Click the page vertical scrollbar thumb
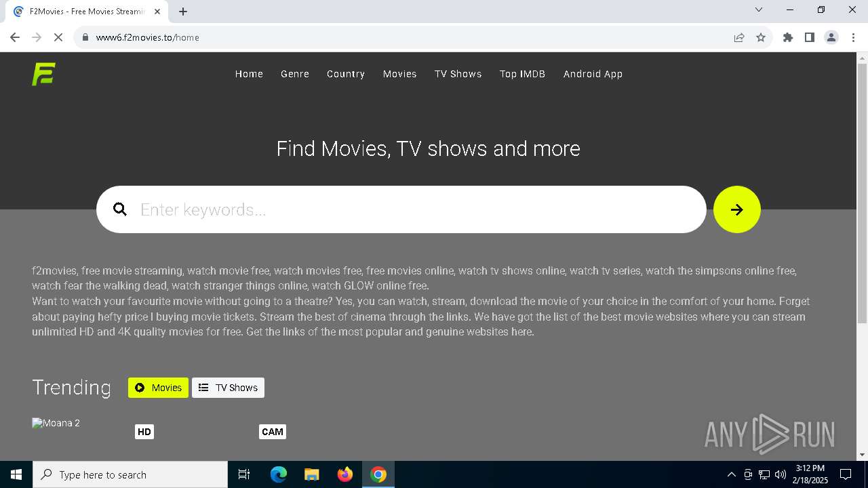 pos(862,193)
